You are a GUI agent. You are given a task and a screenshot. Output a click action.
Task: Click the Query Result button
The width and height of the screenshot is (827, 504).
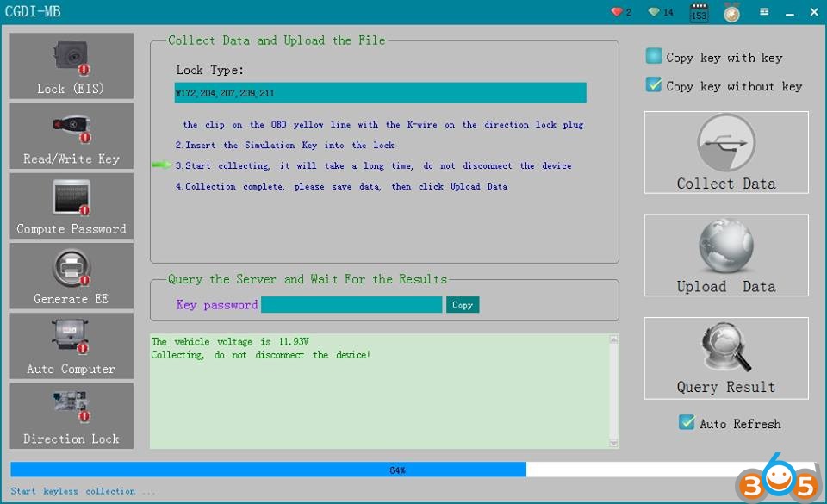coord(726,358)
